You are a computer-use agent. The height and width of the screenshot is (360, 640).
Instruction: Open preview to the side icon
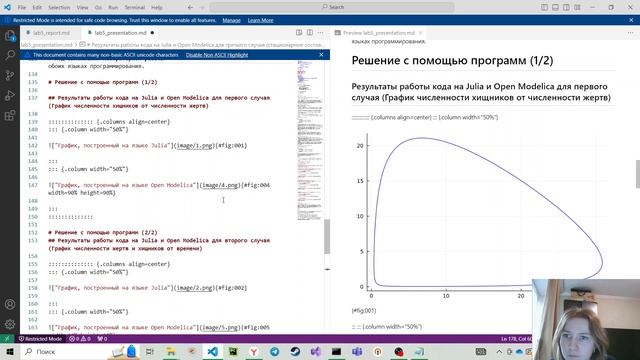pyautogui.click(x=299, y=33)
